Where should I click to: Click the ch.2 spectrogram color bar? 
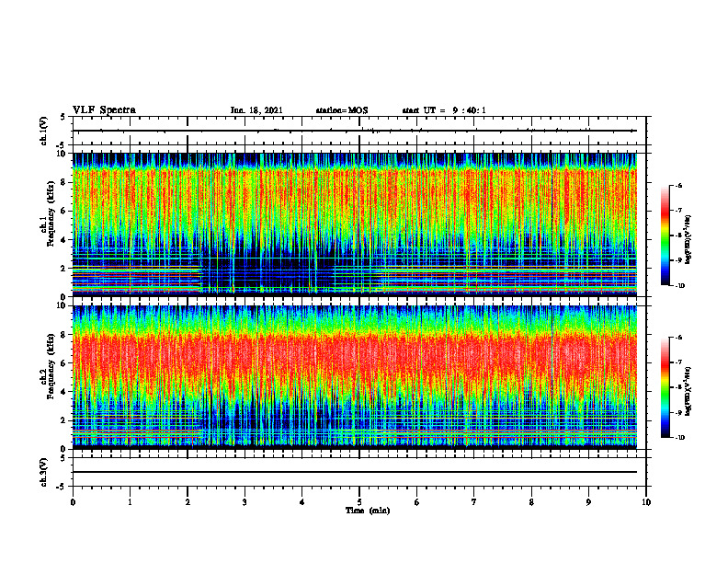pyautogui.click(x=665, y=387)
